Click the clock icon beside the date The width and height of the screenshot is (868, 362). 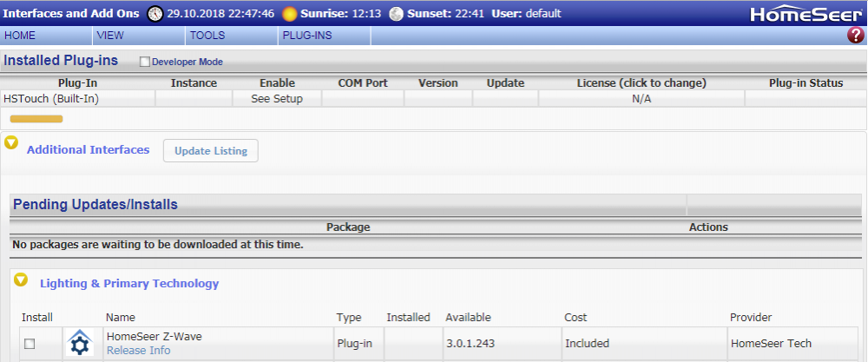coord(155,14)
